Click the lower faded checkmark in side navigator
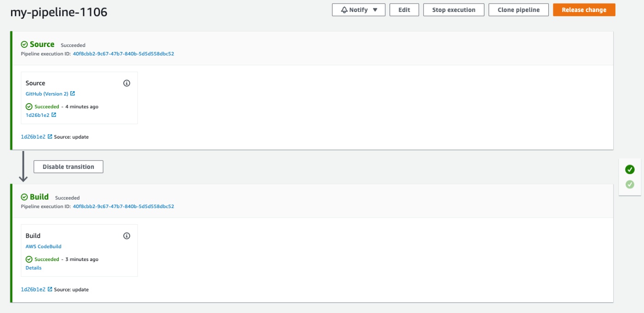This screenshot has height=313, width=644. click(x=630, y=184)
